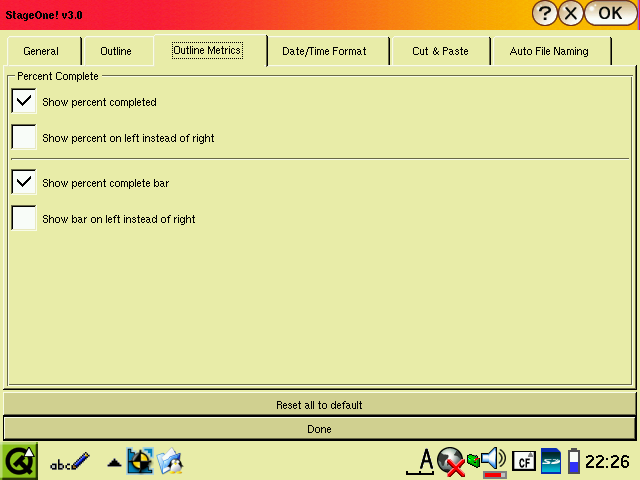The width and height of the screenshot is (640, 480).
Task: Select the Outline Metrics tab
Action: (x=210, y=50)
